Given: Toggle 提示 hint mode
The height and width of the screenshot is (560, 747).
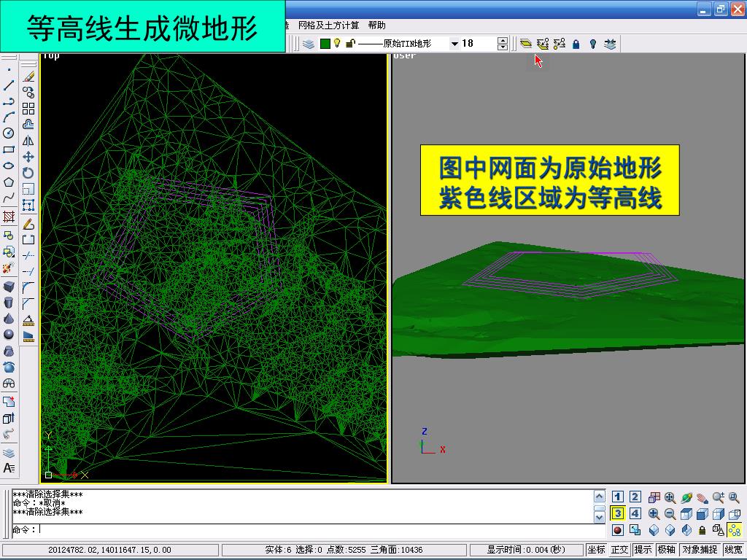Looking at the screenshot, I should click(643, 550).
